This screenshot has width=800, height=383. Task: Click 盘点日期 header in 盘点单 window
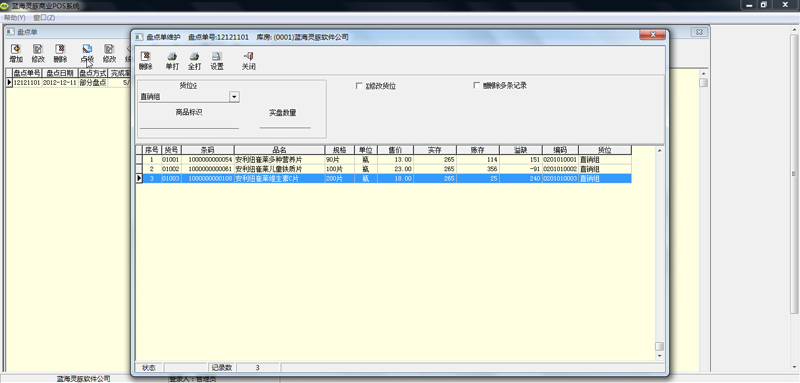60,73
